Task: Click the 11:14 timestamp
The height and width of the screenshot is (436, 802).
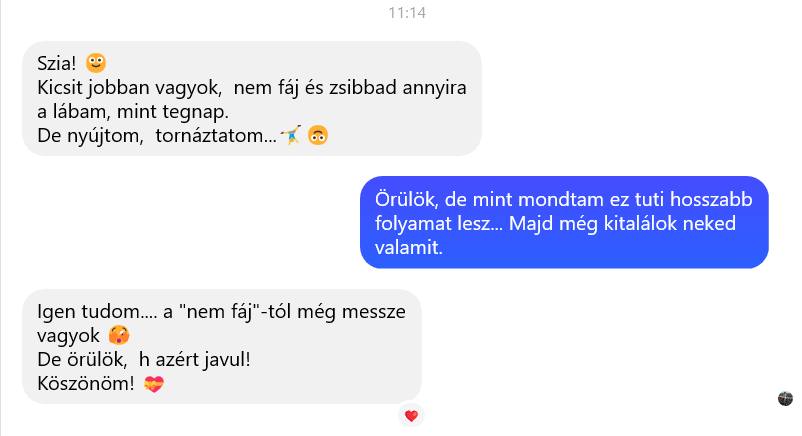Action: click(x=407, y=13)
